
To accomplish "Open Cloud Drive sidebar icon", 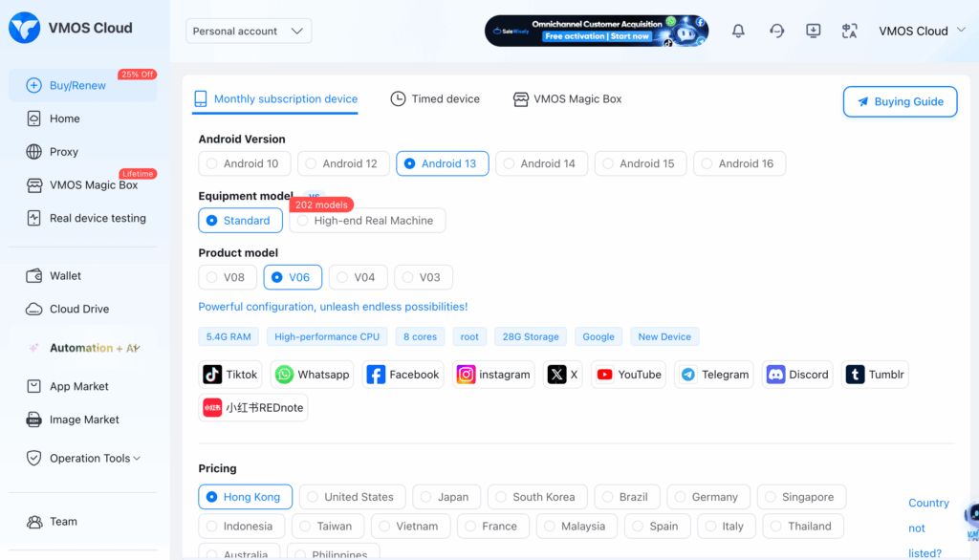I will [x=33, y=309].
